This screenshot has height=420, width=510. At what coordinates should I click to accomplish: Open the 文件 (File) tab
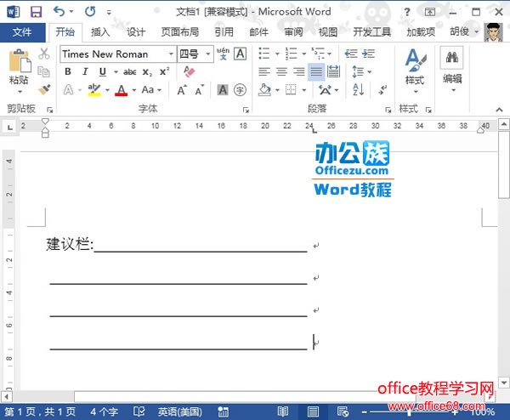[22, 32]
